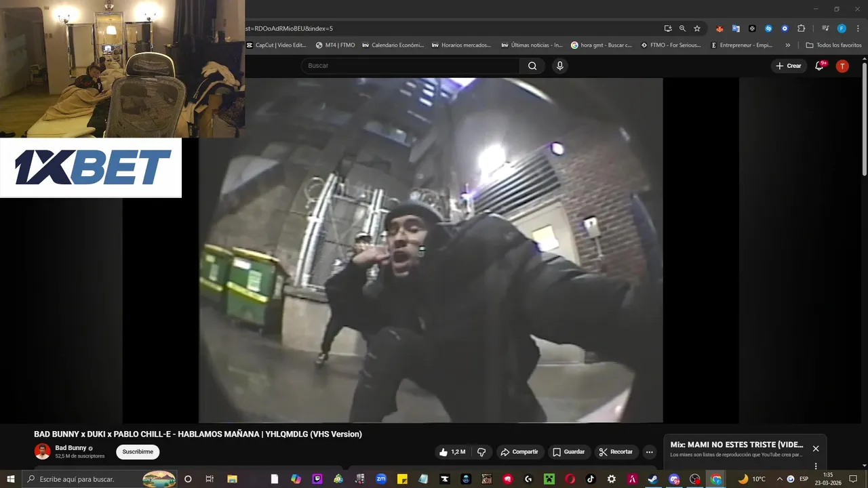Open File Explorer from the taskbar
This screenshot has width=868, height=488.
pyautogui.click(x=232, y=479)
